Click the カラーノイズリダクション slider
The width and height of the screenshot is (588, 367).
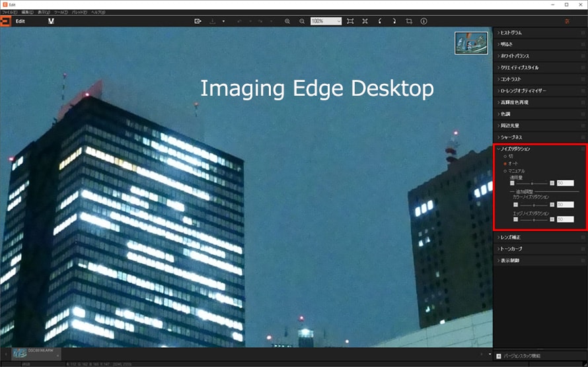pos(534,205)
